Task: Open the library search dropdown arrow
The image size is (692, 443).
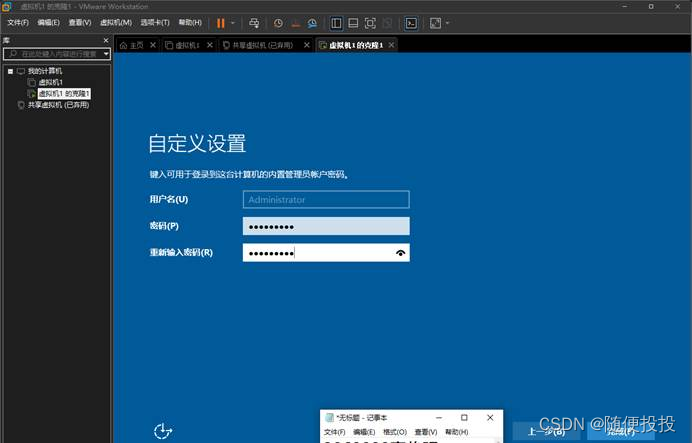Action: 106,54
